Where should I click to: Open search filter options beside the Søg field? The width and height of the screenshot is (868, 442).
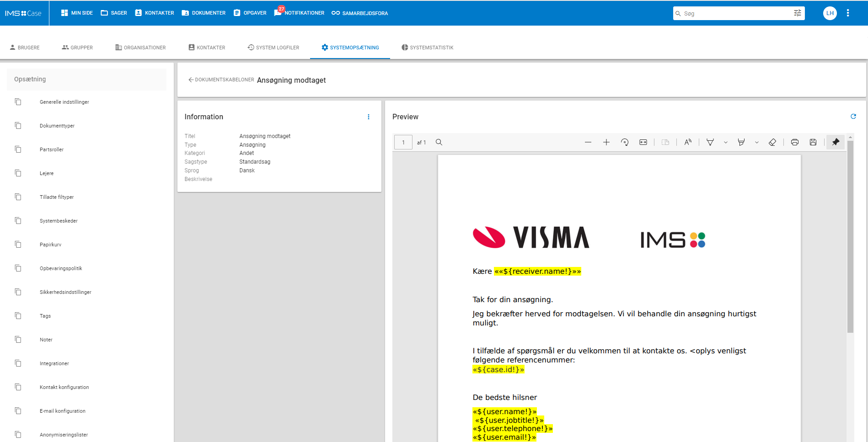[798, 13]
